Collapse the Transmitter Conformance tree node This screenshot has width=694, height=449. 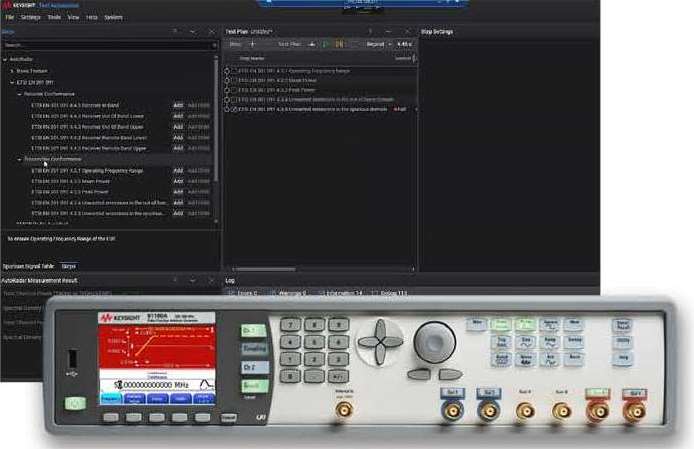coord(19,159)
